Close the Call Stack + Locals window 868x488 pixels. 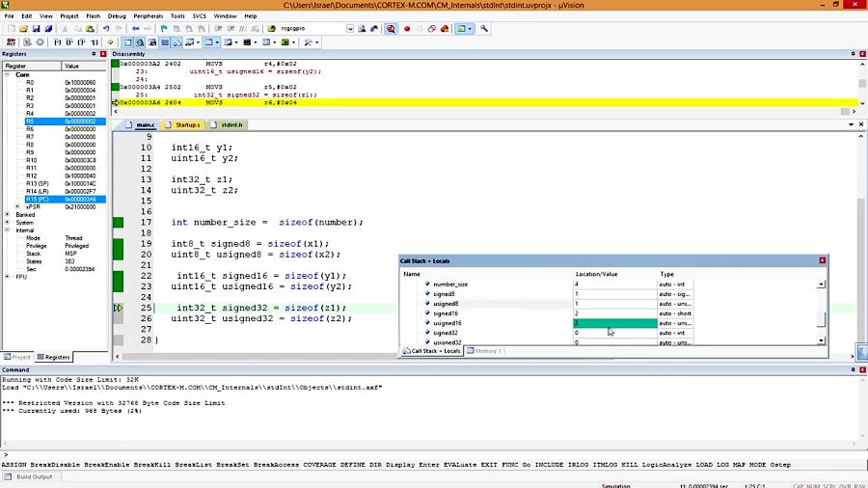pyautogui.click(x=823, y=260)
